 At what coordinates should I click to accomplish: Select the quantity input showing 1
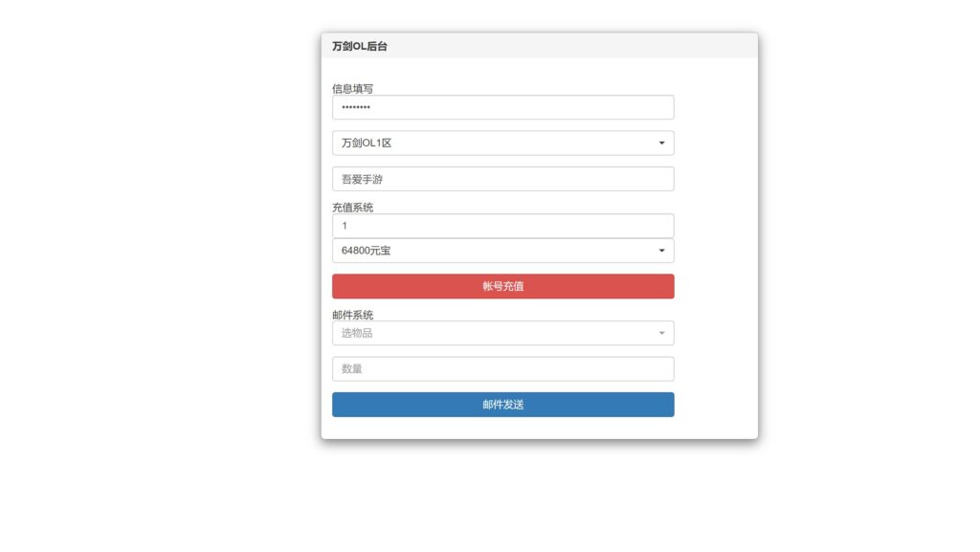point(502,225)
